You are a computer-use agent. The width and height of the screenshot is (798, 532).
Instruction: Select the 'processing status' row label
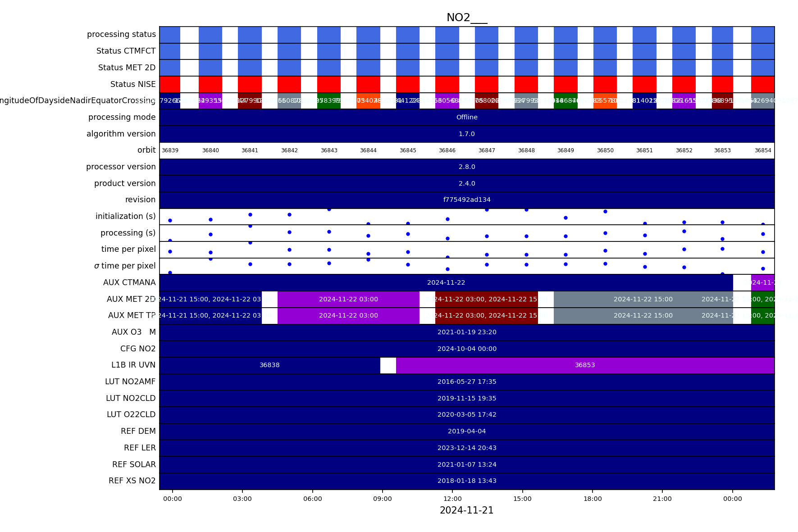pos(121,34)
